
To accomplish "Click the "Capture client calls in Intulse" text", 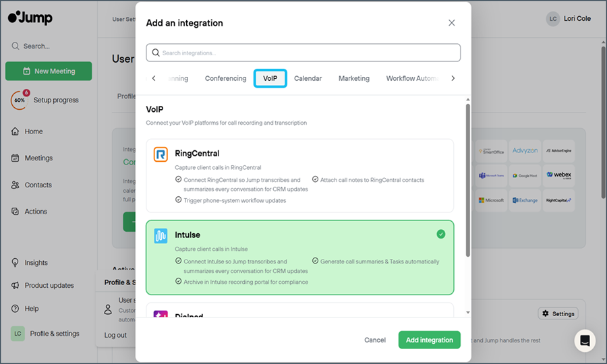I will tap(211, 249).
